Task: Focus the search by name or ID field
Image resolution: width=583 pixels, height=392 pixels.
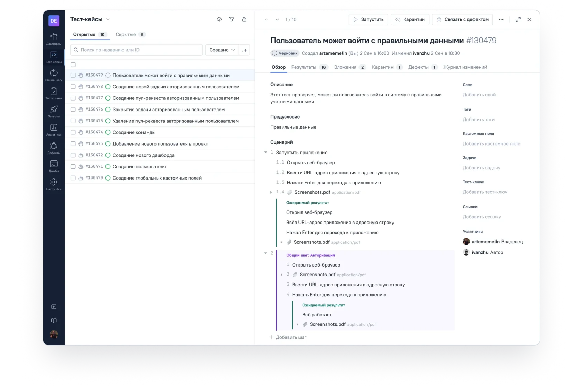Action: click(x=136, y=50)
